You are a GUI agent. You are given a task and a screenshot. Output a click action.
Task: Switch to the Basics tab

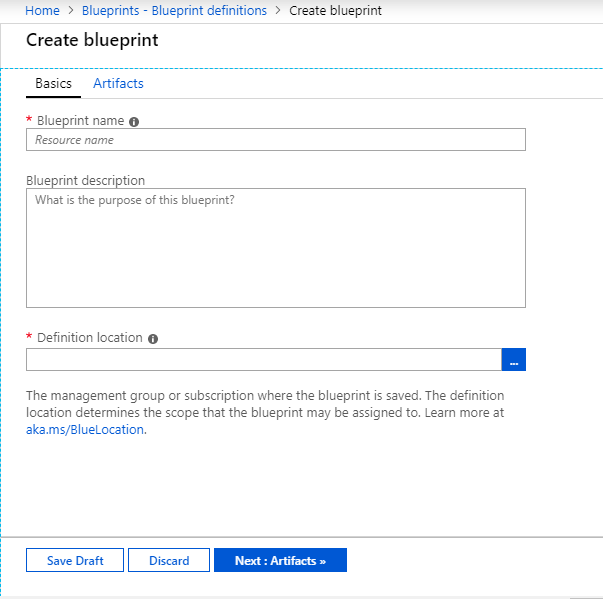pyautogui.click(x=53, y=84)
